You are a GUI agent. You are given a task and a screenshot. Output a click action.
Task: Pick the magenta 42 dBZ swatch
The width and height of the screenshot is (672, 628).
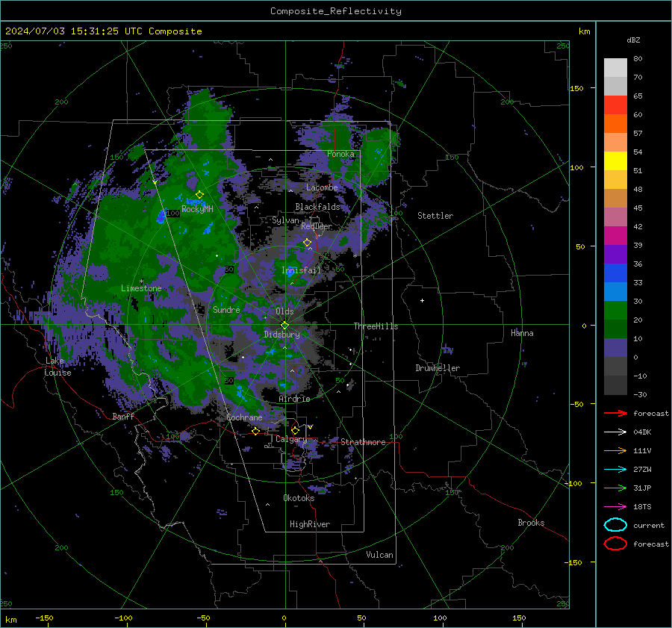[615, 235]
